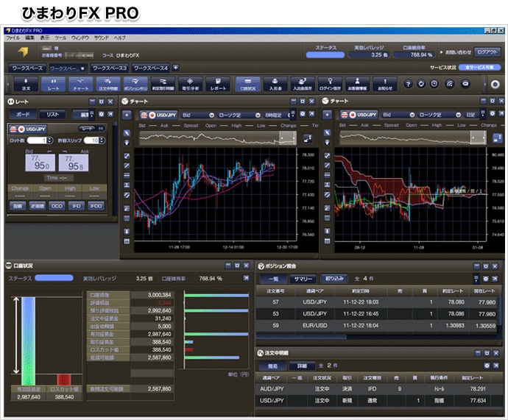This screenshot has width=508, height=420.
Task: Adjust the ロット数 stepper arrows
Action: (49, 140)
